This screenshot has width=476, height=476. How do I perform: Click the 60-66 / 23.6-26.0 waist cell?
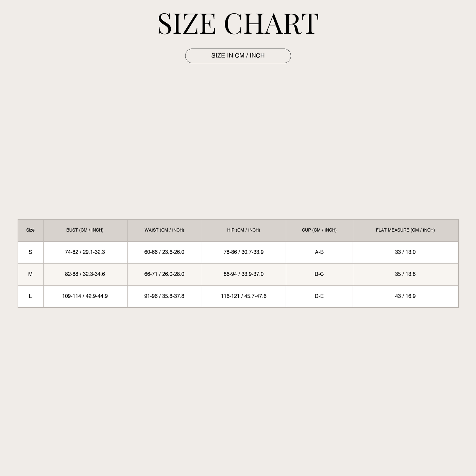(165, 252)
